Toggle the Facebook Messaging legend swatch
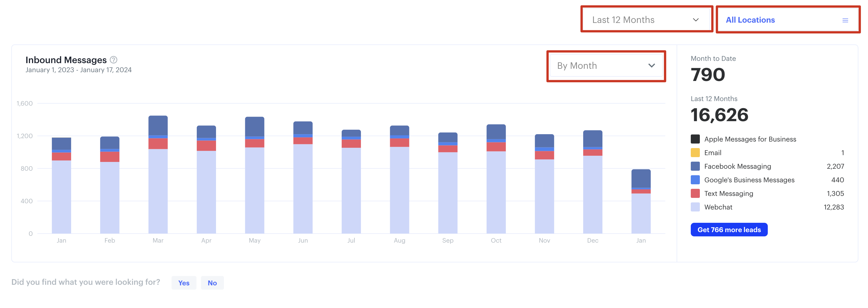 [x=695, y=166]
